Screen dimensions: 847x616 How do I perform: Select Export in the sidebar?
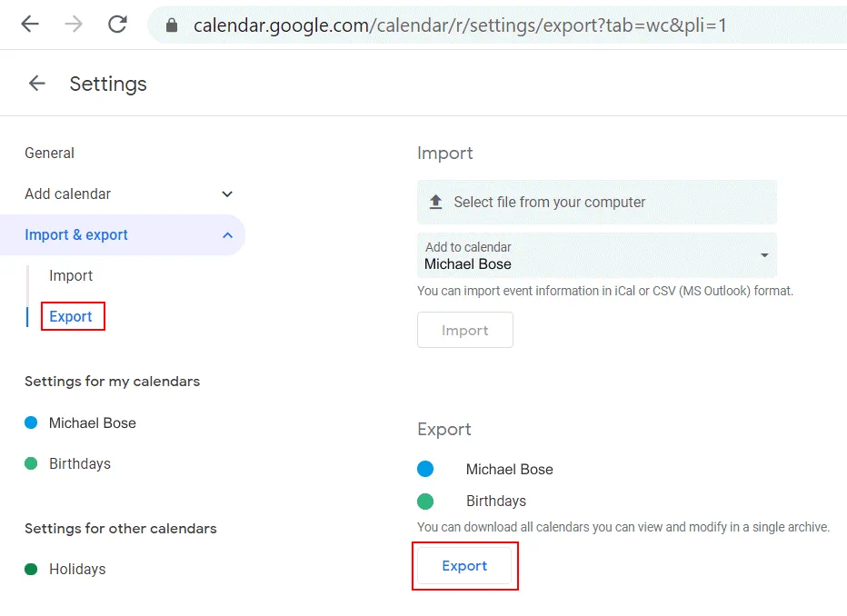click(71, 317)
